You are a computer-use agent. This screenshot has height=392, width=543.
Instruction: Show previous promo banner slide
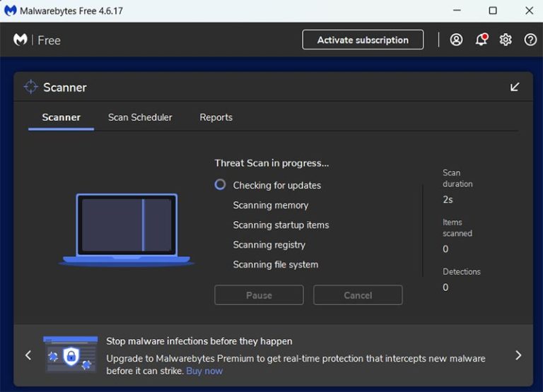[x=28, y=355]
